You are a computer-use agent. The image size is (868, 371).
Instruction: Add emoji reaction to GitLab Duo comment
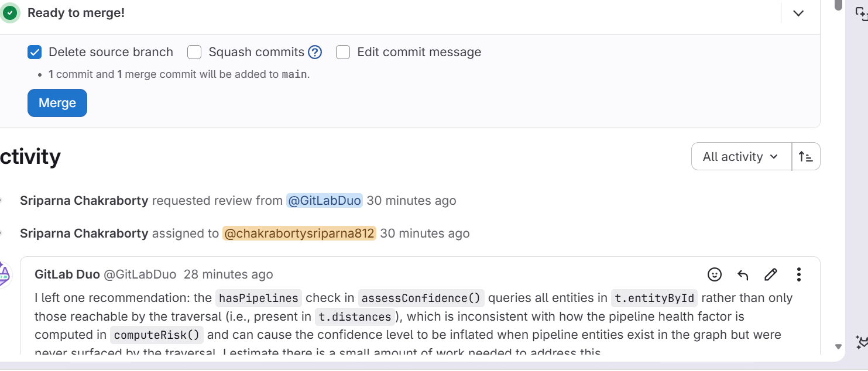tap(715, 274)
